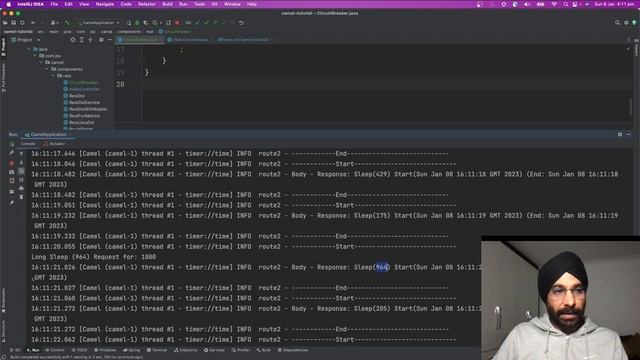This screenshot has height=360, width=640.
Task: Select CircuitBreaker class in the project tree
Action: tap(80, 82)
